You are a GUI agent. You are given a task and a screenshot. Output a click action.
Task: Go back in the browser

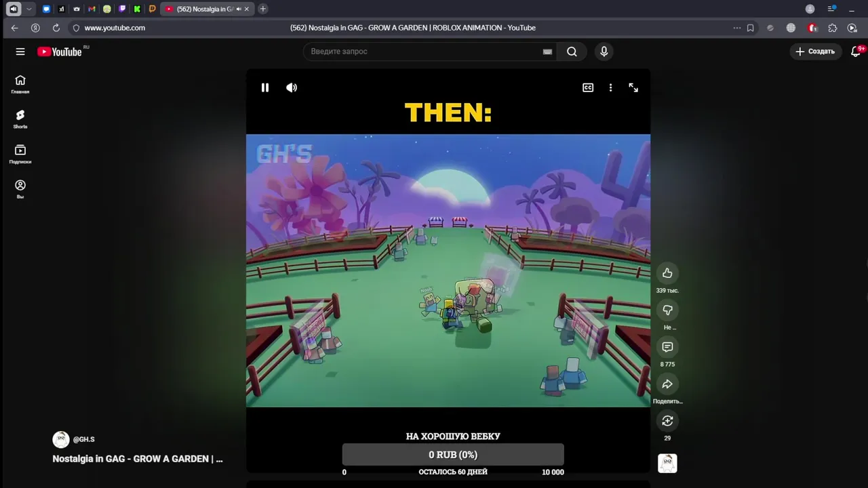tap(14, 28)
